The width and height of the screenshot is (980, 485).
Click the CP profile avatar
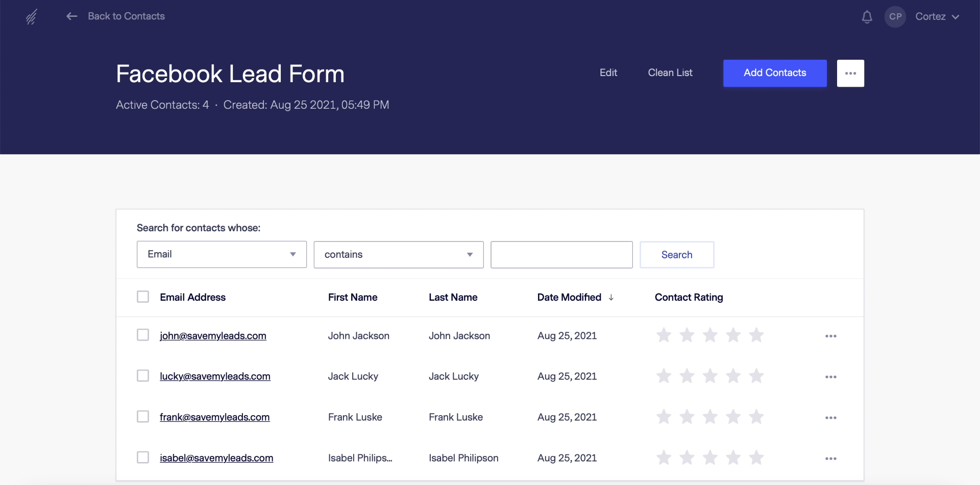point(895,17)
